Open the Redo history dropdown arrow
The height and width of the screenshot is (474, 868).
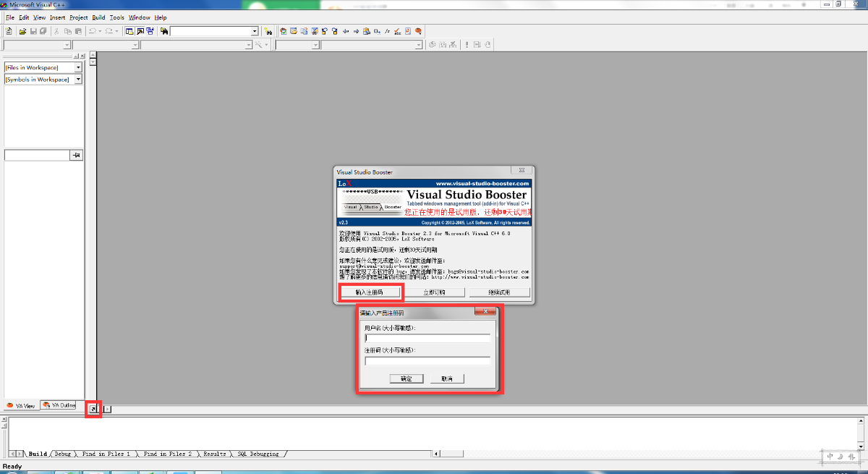(x=116, y=31)
